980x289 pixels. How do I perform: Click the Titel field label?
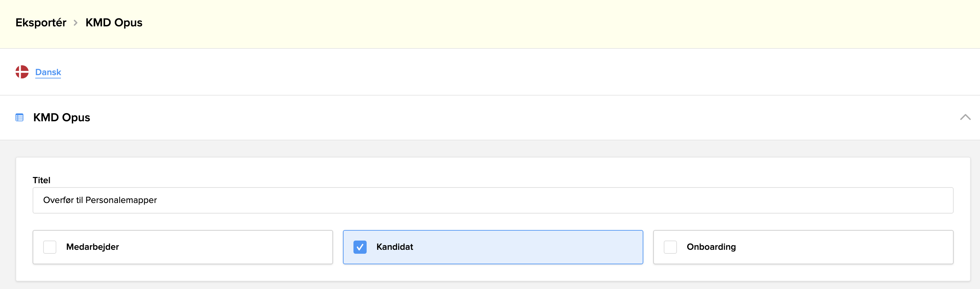(42, 180)
